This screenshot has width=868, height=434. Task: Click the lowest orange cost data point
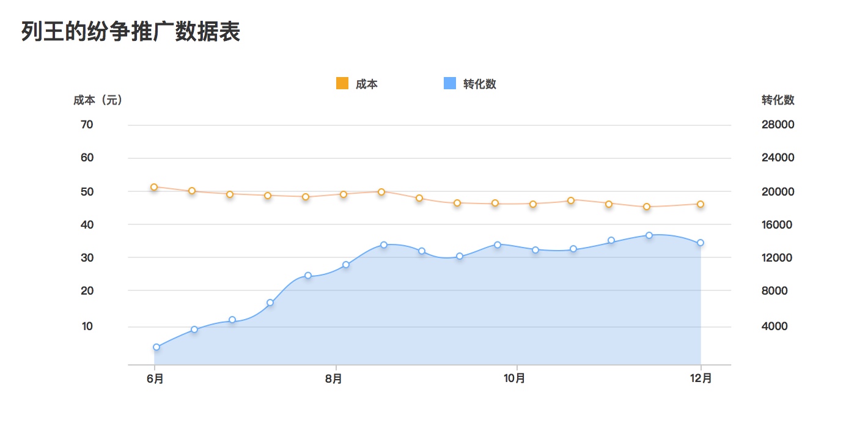(x=647, y=207)
